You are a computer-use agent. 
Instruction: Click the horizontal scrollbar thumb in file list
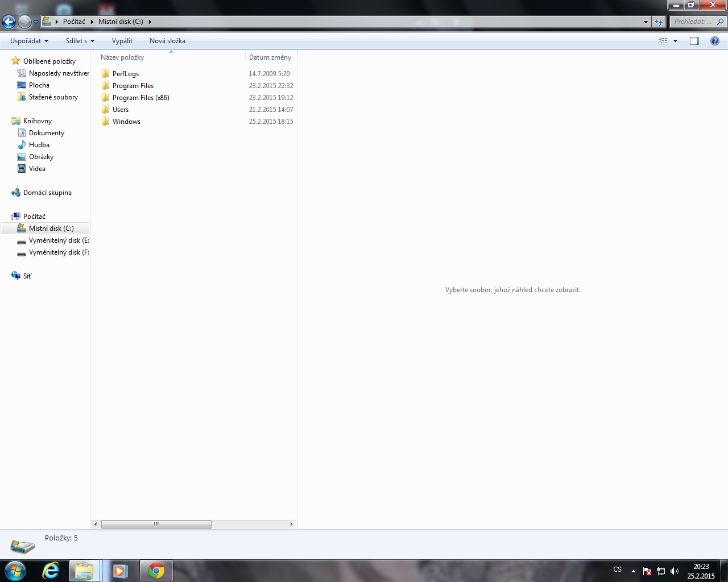point(156,525)
